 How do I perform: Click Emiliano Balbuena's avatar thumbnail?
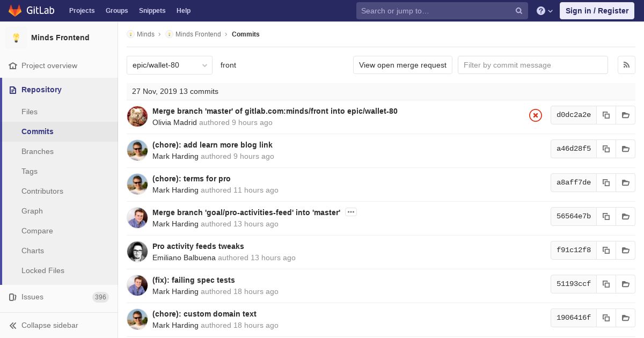tap(137, 252)
